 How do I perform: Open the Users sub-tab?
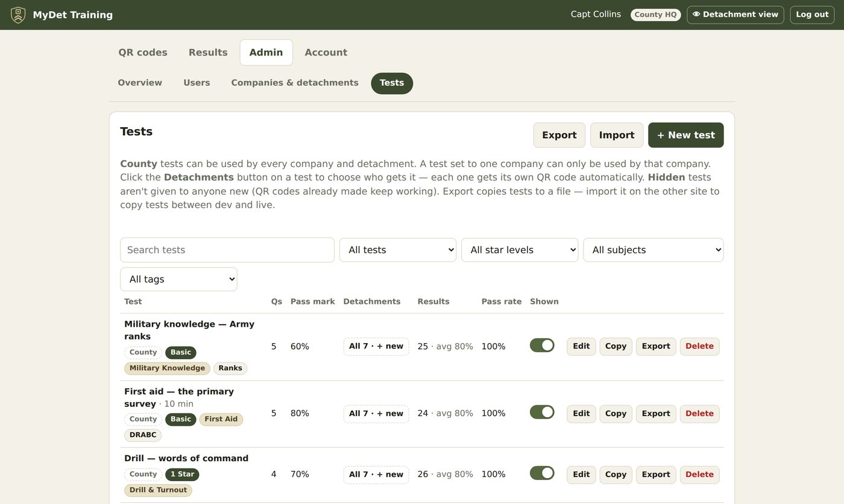point(197,83)
